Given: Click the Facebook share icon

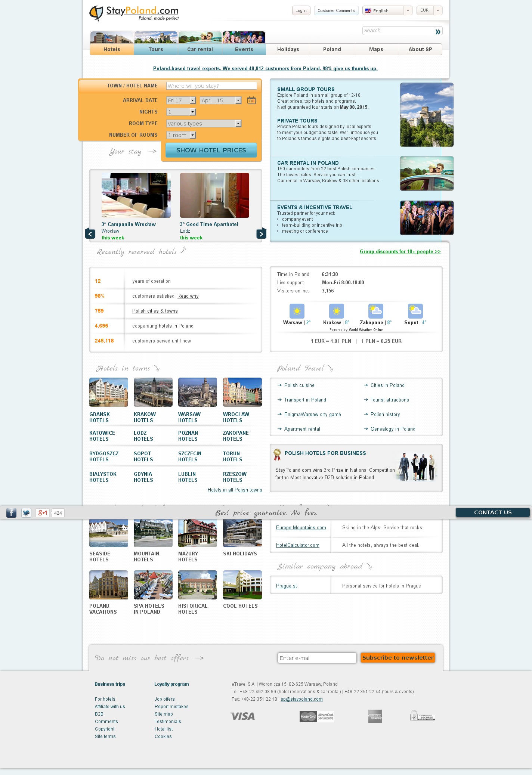Looking at the screenshot, I should (11, 513).
